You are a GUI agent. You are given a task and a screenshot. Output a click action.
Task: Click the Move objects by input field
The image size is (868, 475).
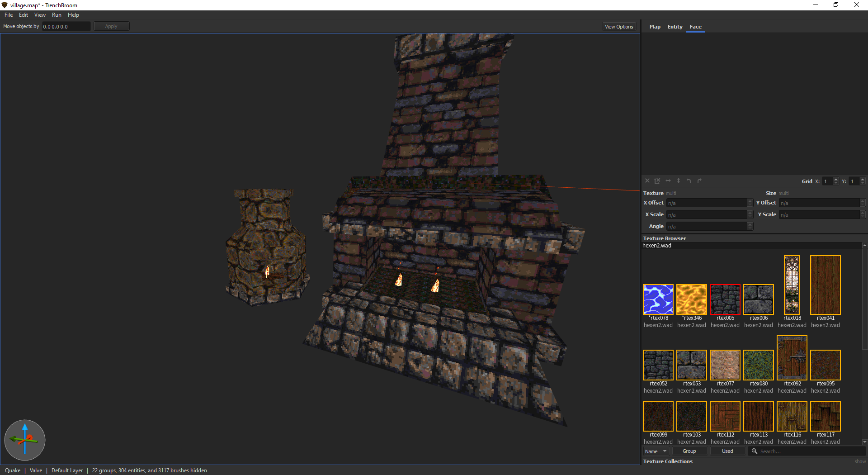[66, 26]
